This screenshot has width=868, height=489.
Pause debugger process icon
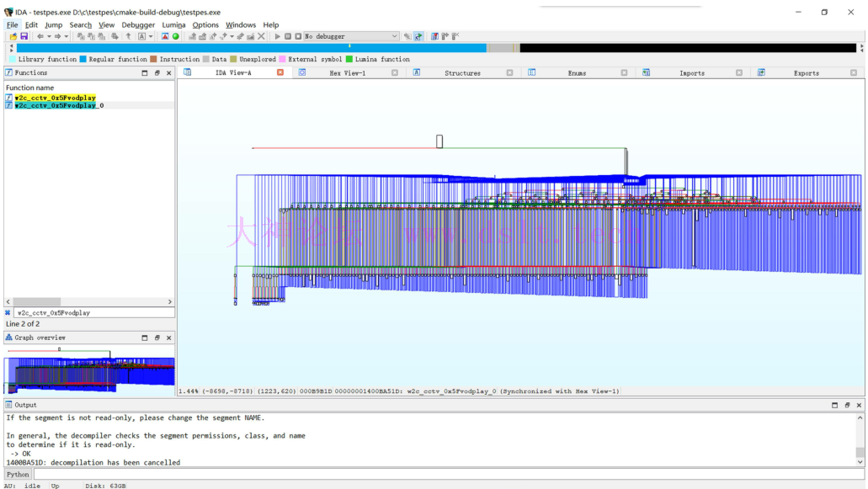(x=288, y=36)
